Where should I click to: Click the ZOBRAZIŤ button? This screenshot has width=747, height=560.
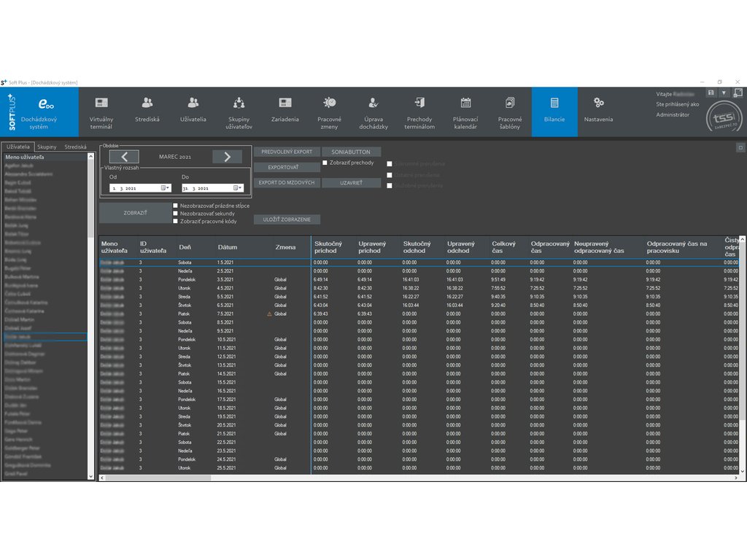[135, 213]
